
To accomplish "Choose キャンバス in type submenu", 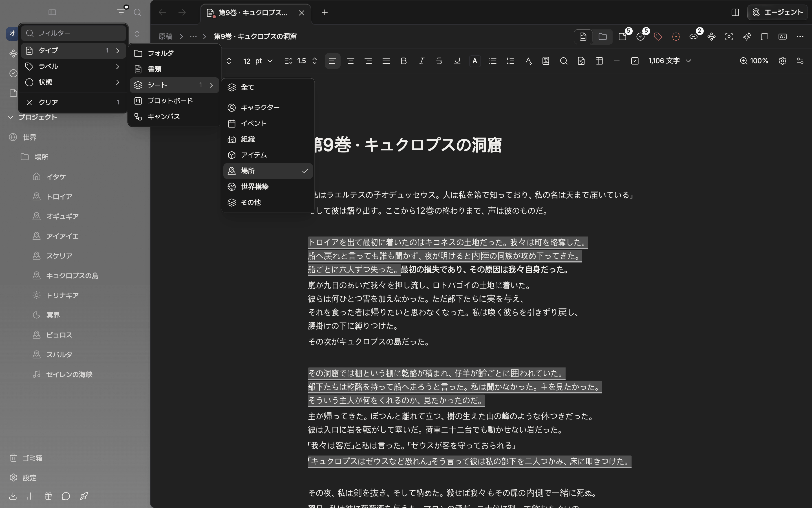I will [174, 117].
